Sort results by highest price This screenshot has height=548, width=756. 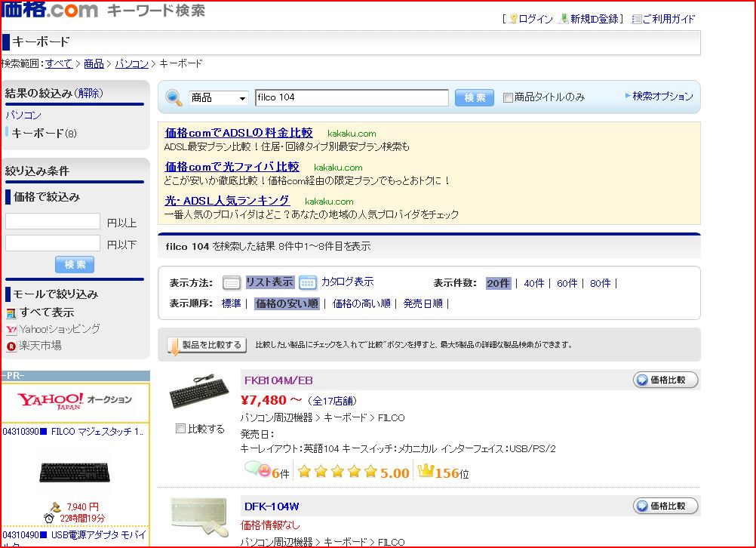(x=361, y=303)
